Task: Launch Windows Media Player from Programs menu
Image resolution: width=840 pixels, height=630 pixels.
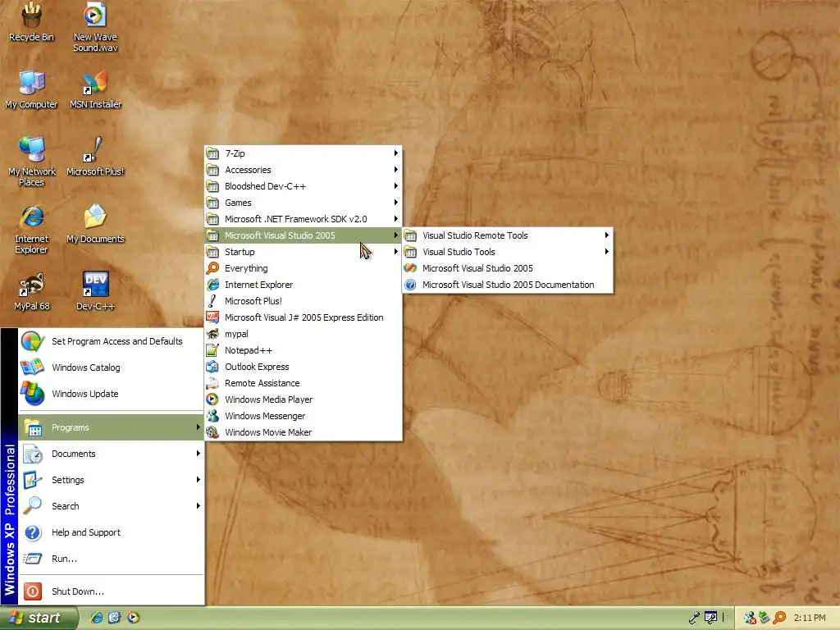Action: [x=304, y=399]
